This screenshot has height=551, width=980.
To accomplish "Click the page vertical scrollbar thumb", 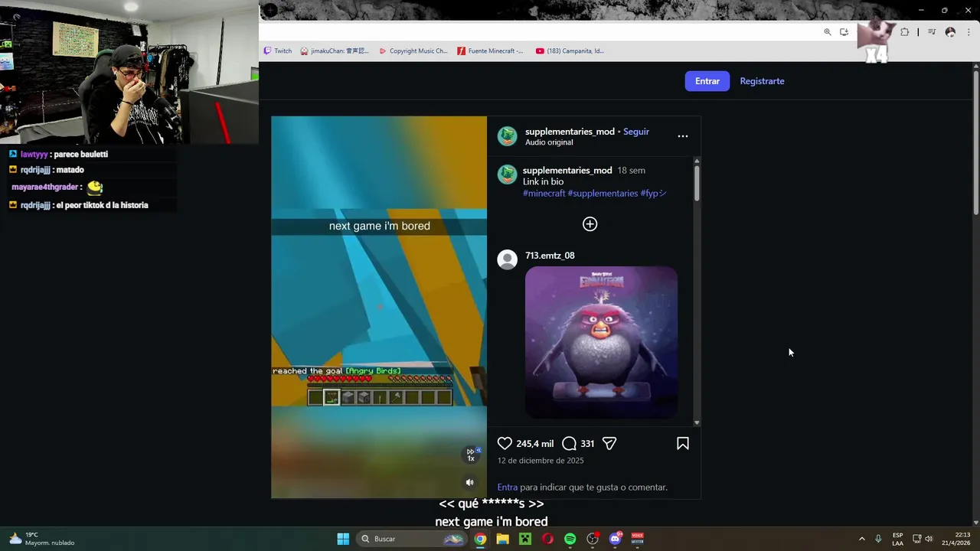I will point(976,144).
